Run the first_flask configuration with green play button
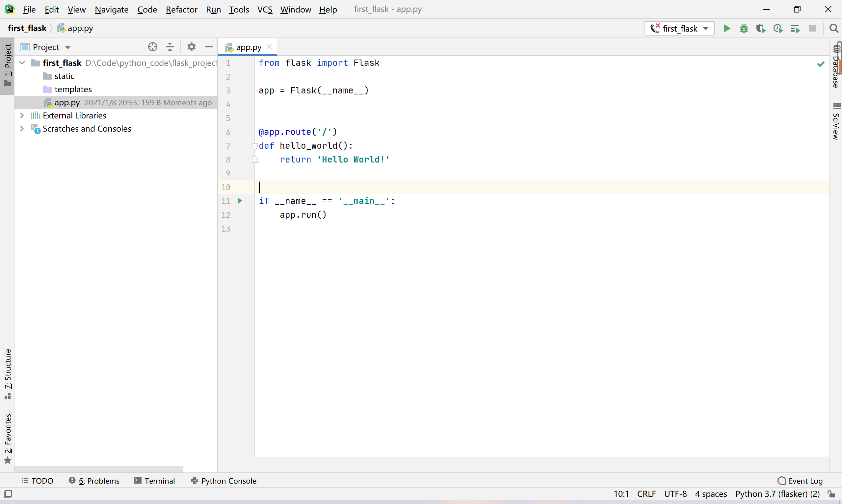Viewport: 842px width, 504px height. (x=727, y=29)
